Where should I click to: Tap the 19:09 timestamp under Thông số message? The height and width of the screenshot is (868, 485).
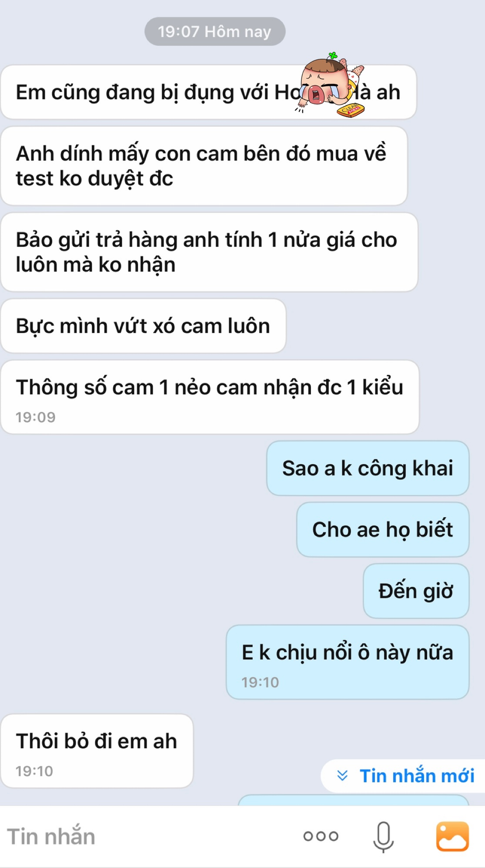pos(36,417)
